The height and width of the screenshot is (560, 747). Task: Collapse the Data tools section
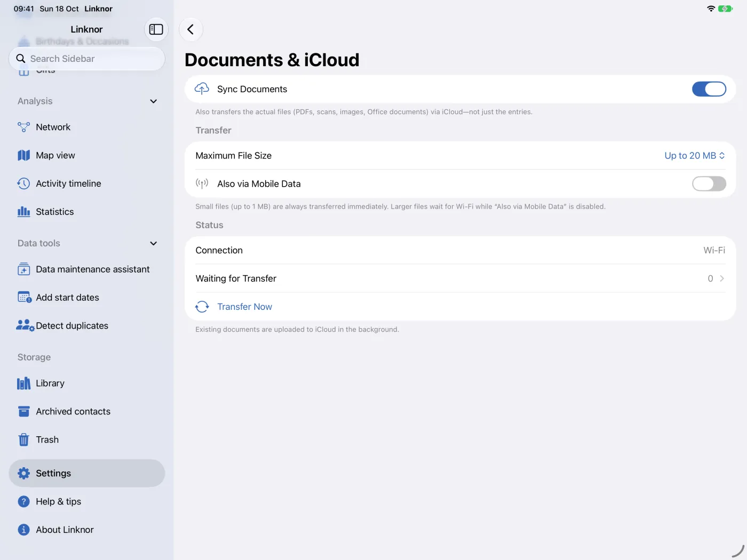tap(154, 244)
